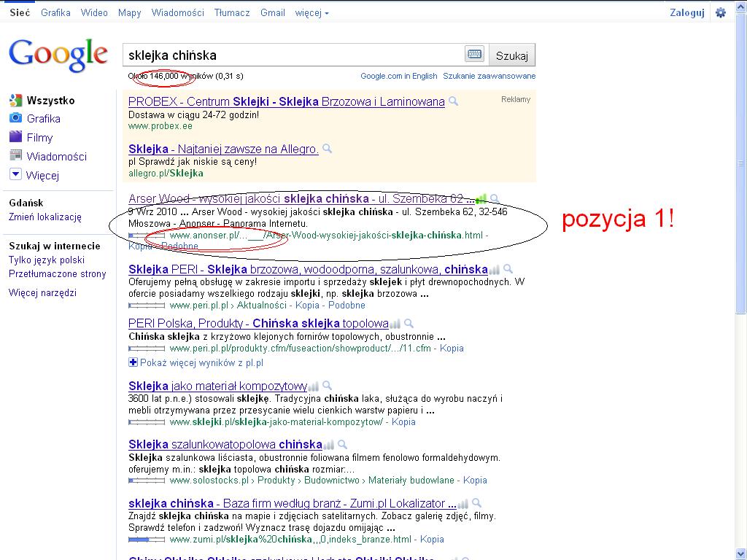The image size is (747, 560).
Task: Click Podobne link of peri.pl.pl result
Action: point(347,306)
